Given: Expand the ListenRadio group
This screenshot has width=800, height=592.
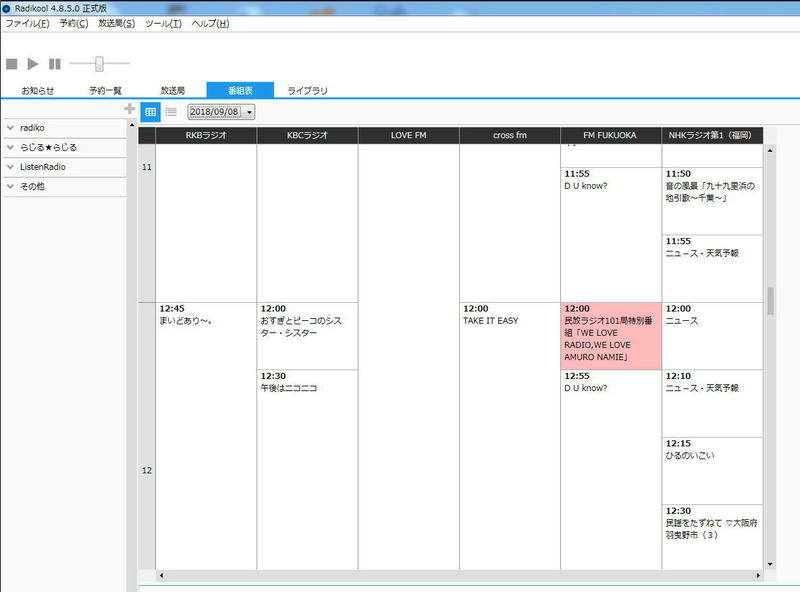Looking at the screenshot, I should (x=65, y=167).
